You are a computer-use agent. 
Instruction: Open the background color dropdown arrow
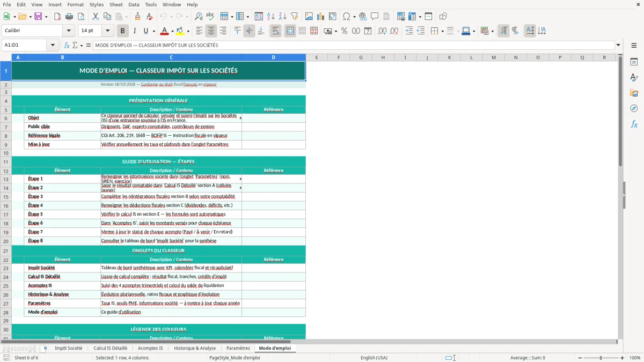tap(188, 31)
